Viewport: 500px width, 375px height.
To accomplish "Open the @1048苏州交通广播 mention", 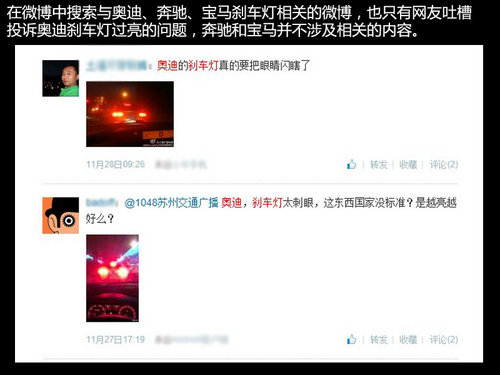I will pos(171,202).
